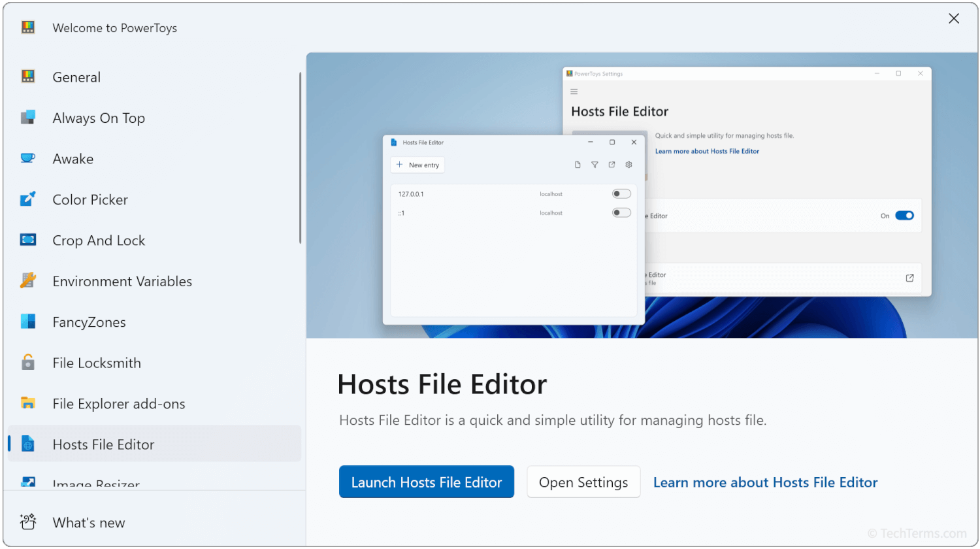Click the File Locksmith padlock icon
The width and height of the screenshot is (980, 549).
[27, 363]
